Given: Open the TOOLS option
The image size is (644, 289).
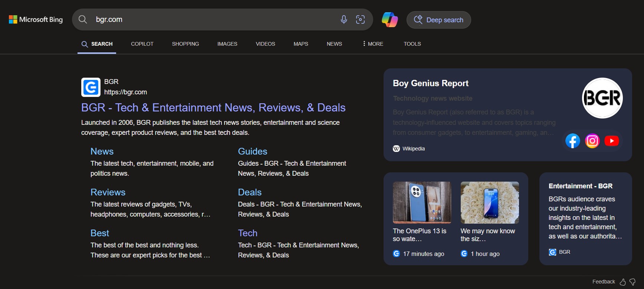Looking at the screenshot, I should 412,44.
